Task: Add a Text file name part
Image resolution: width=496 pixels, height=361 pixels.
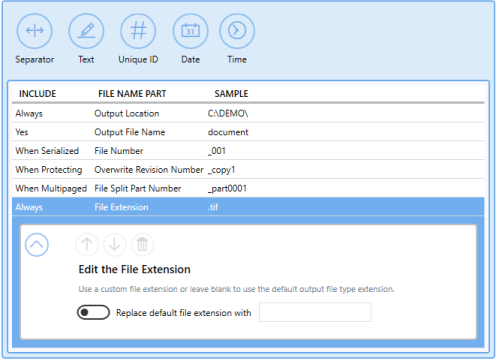Action: click(86, 31)
